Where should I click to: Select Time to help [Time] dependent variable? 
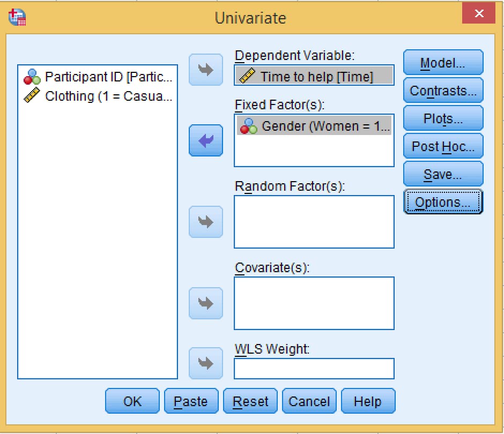314,76
